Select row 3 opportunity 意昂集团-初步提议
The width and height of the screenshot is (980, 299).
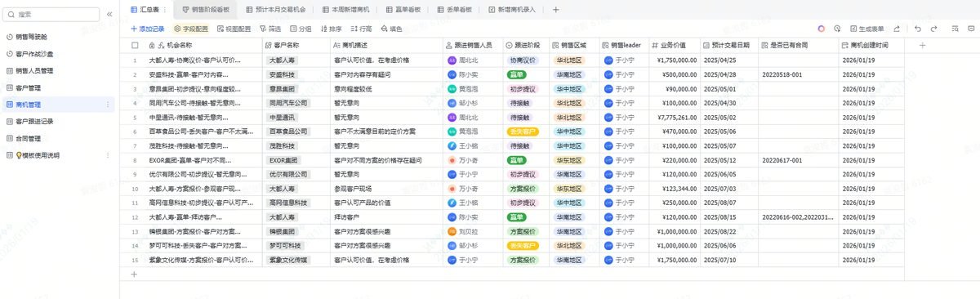(205, 88)
